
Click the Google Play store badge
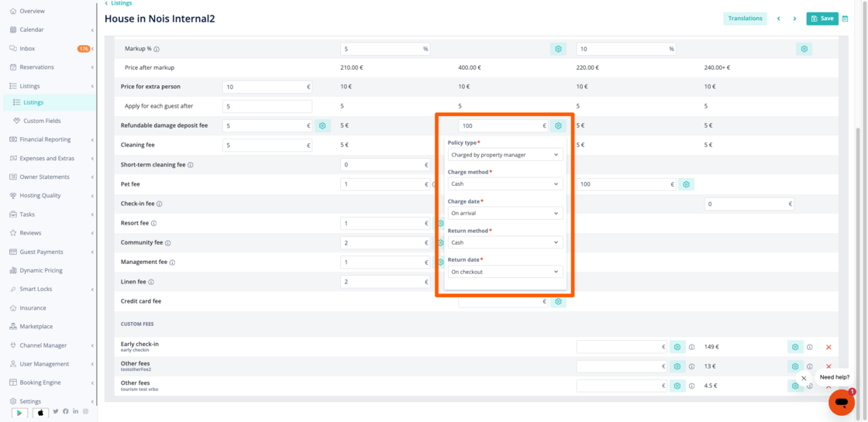click(x=20, y=413)
